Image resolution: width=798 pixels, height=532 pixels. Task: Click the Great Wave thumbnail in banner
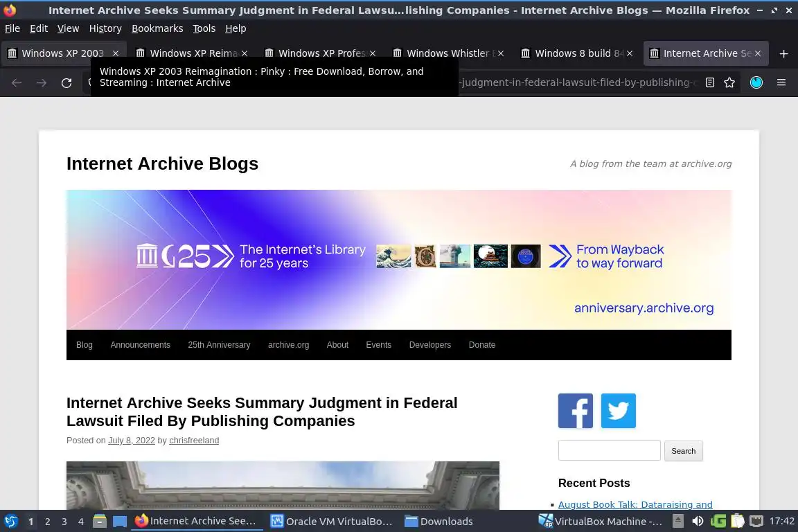(393, 256)
